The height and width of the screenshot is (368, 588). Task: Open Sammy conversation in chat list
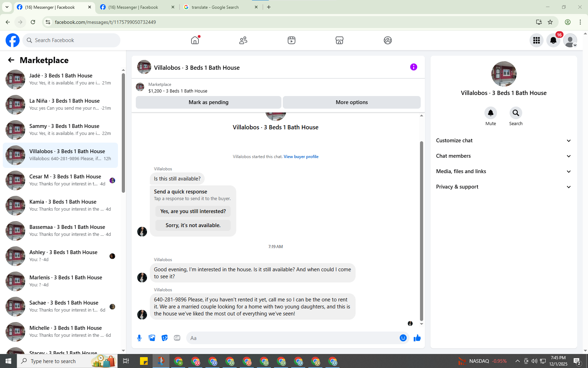(61, 130)
